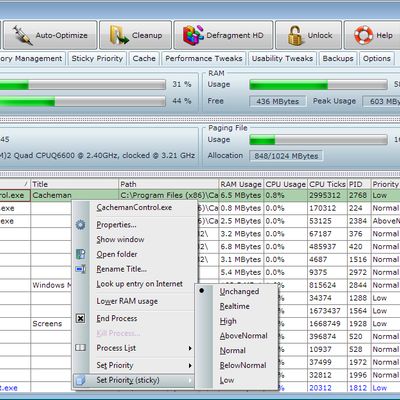The width and height of the screenshot is (400, 400).
Task: Click the blue 20312 CPU Ticks cell
Action: (x=327, y=388)
